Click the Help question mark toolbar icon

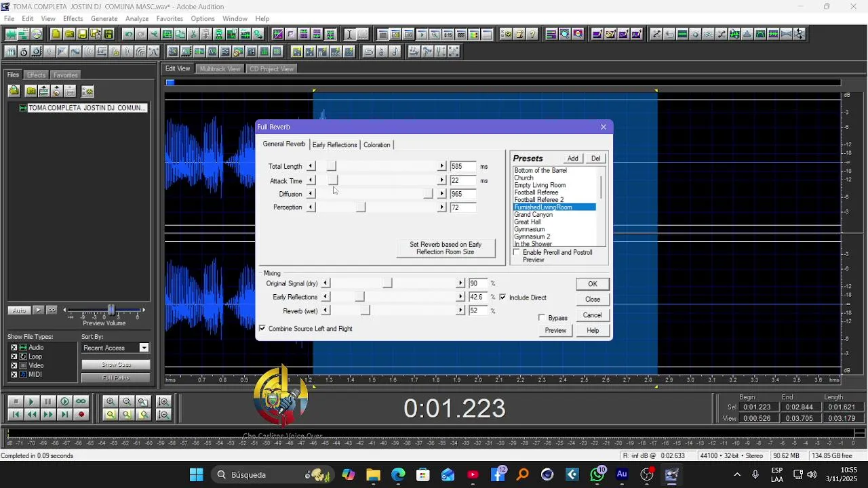[x=532, y=34]
